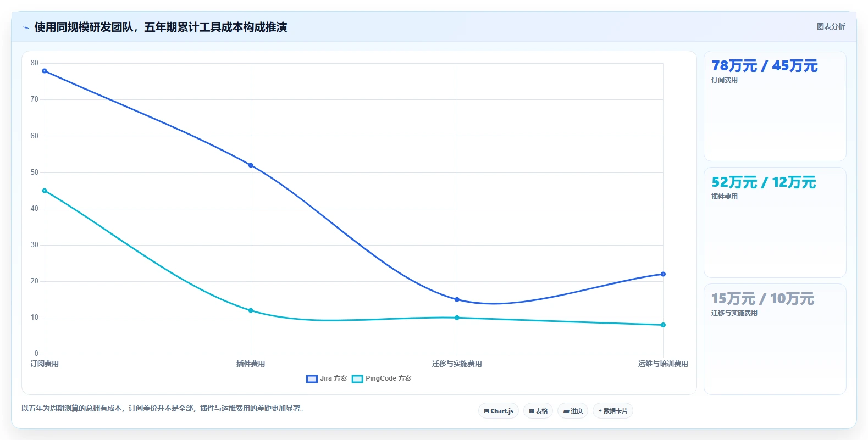
Task: Click the 插件费用 x-axis label
Action: click(251, 364)
